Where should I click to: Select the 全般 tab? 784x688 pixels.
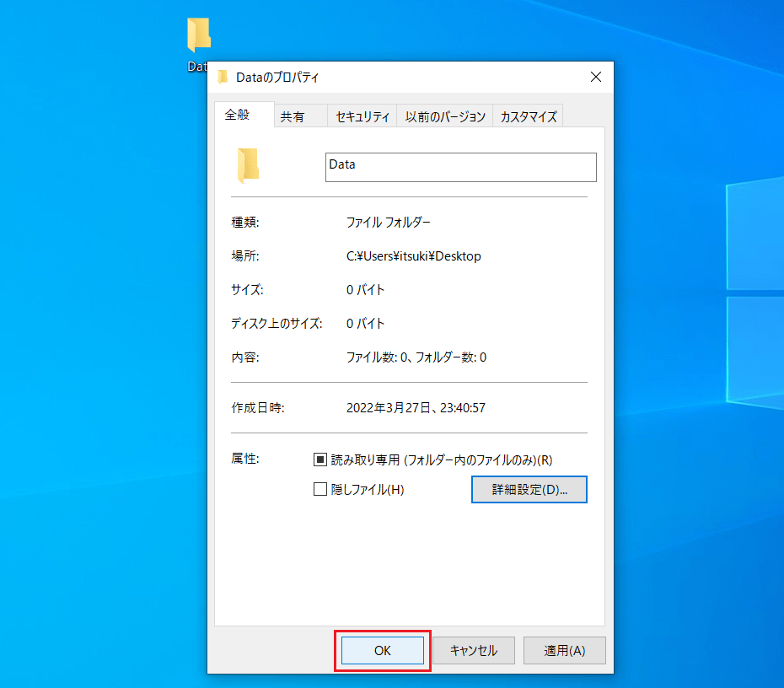click(x=244, y=115)
